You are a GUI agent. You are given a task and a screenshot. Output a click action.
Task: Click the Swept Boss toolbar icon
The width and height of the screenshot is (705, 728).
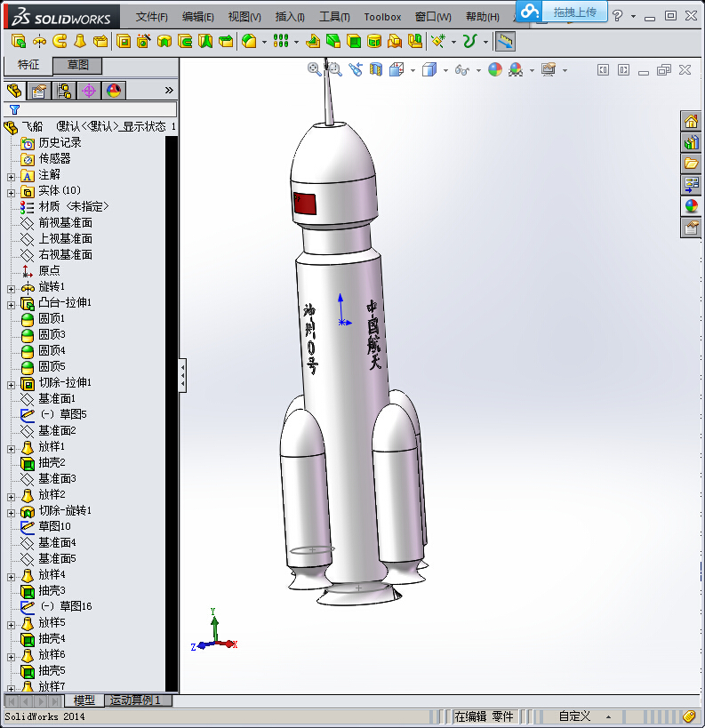60,41
